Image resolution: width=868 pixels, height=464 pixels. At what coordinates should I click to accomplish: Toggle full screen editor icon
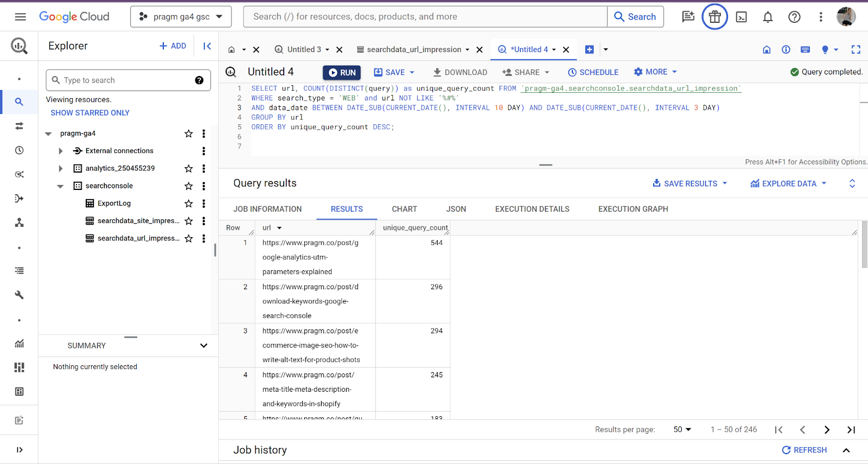[856, 49]
